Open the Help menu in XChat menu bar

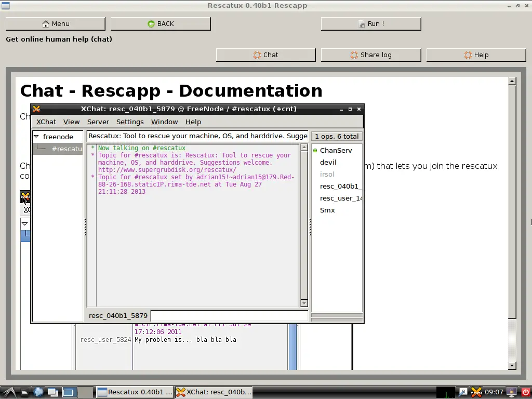pyautogui.click(x=193, y=122)
